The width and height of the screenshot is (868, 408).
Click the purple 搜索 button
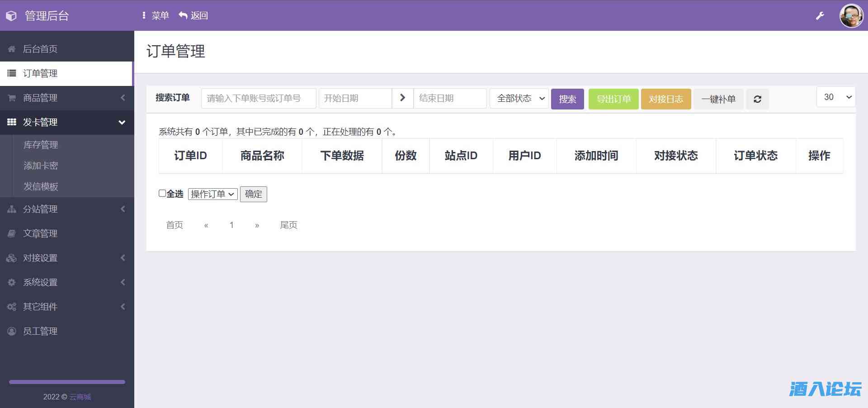point(567,99)
